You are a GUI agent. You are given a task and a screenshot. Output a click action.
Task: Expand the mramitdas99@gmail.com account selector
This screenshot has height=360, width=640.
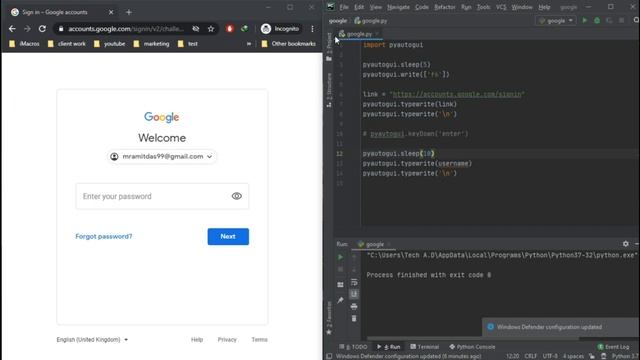click(162, 156)
